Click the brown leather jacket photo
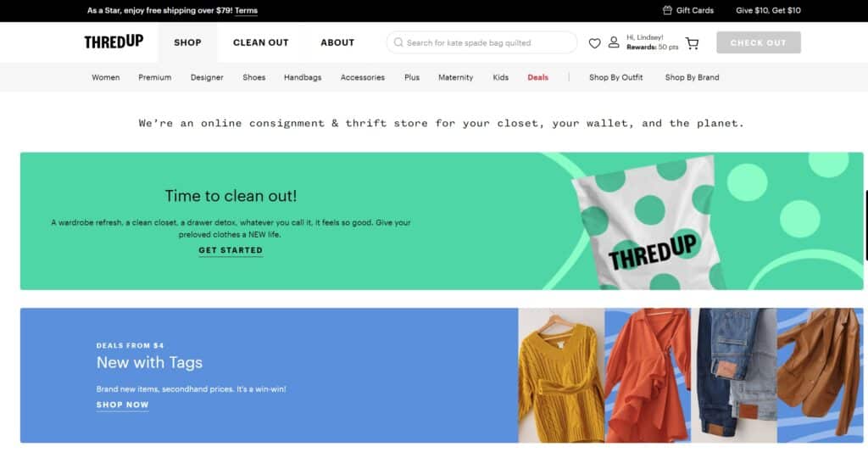 (820, 376)
